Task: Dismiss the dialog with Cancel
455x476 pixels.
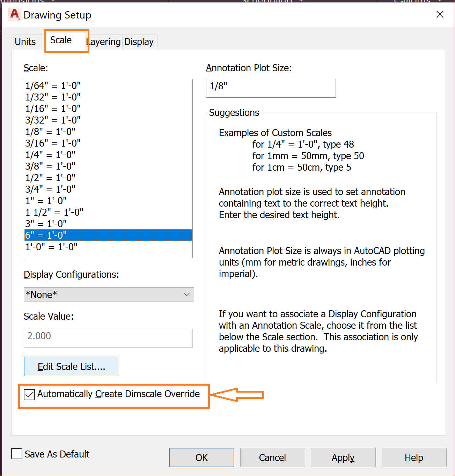Action: [272, 458]
